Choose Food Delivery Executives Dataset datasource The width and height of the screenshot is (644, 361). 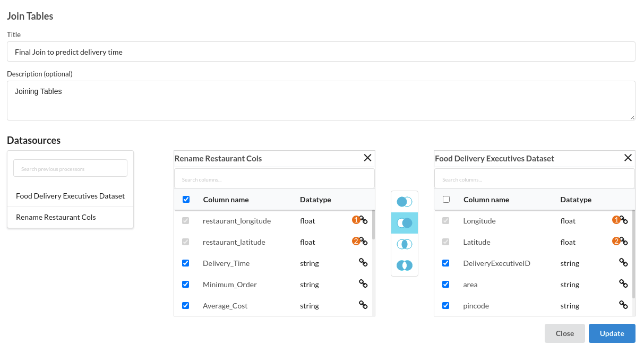click(x=70, y=196)
